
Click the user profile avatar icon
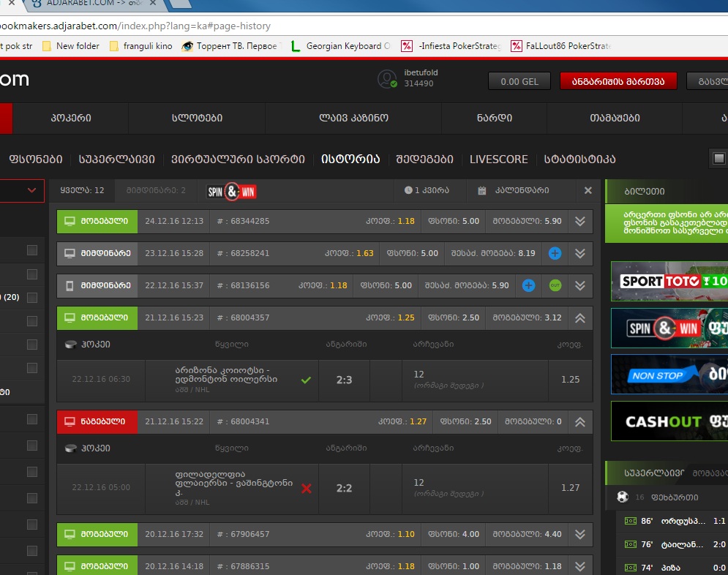387,79
